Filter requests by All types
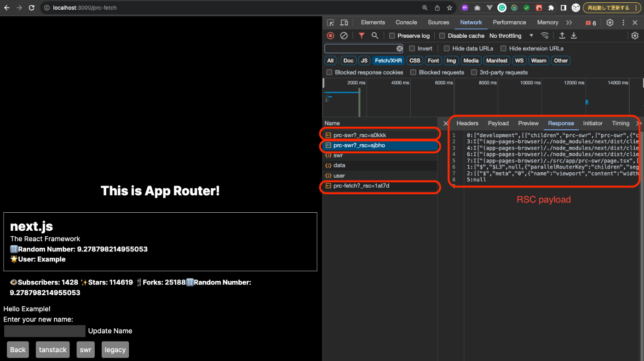644x361 pixels. pyautogui.click(x=330, y=61)
